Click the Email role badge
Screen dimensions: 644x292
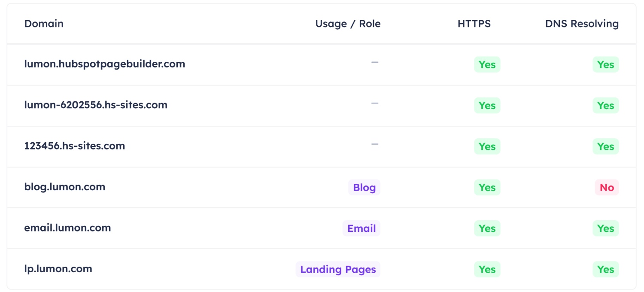[361, 228]
